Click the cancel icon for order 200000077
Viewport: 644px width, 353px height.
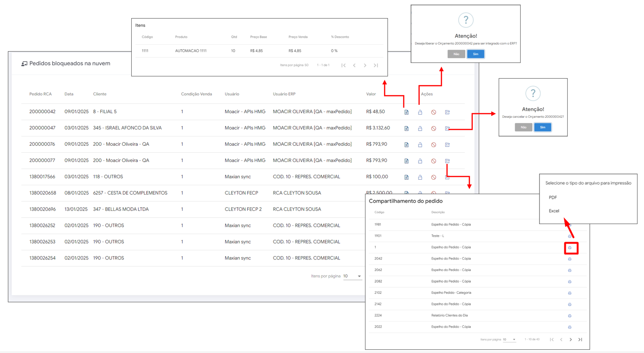434,161
